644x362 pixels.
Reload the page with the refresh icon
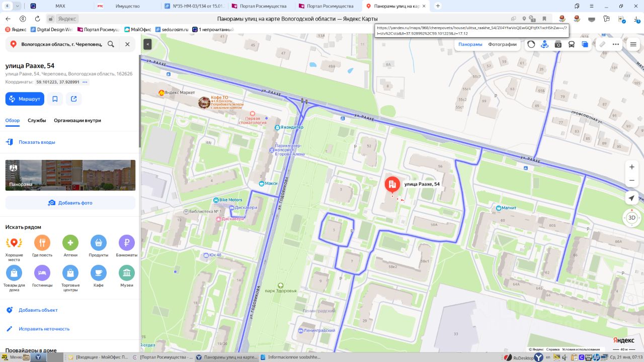[37, 19]
